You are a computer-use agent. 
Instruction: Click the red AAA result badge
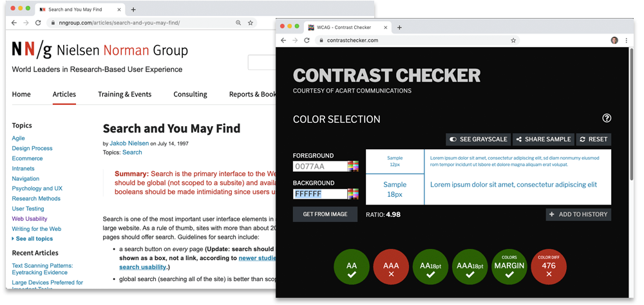click(391, 267)
